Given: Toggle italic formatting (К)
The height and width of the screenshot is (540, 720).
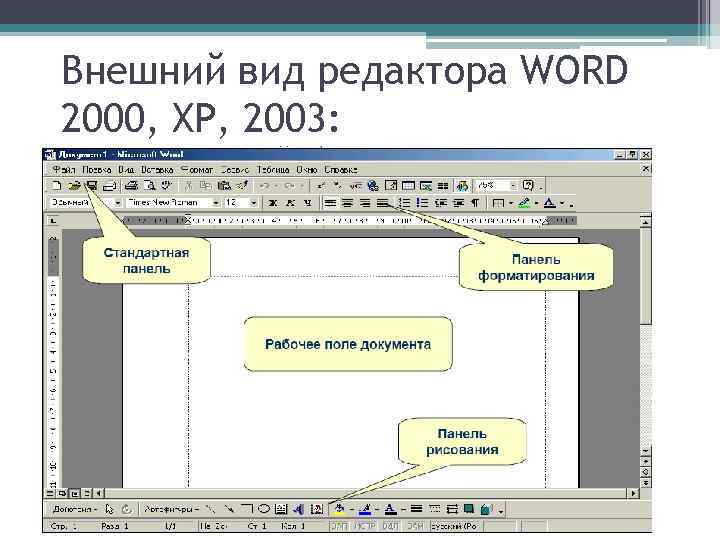Looking at the screenshot, I should coord(290,202).
